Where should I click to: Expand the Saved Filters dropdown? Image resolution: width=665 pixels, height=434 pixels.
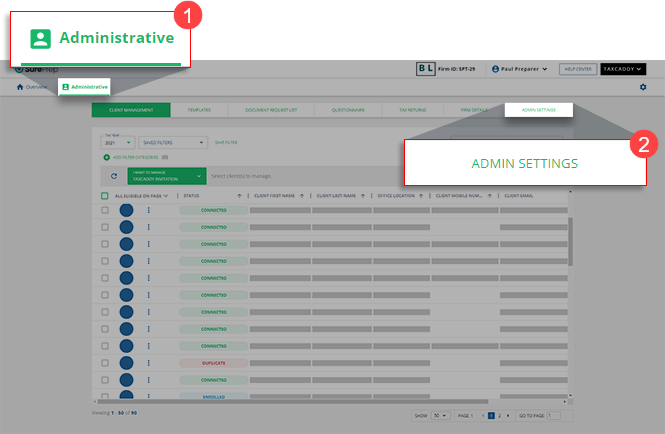point(174,143)
